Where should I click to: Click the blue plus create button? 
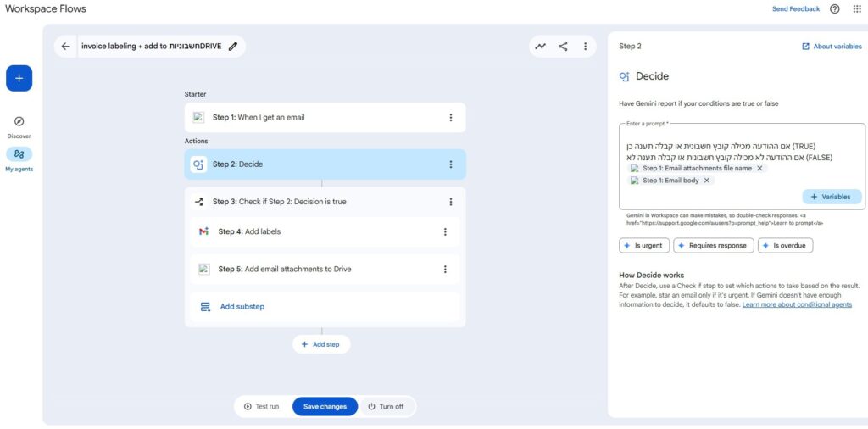click(19, 78)
